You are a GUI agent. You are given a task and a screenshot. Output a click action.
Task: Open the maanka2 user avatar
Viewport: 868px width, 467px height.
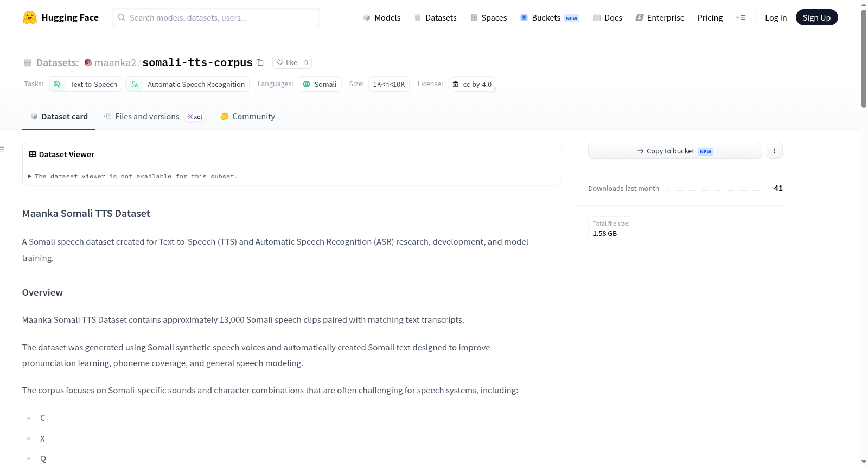(88, 62)
